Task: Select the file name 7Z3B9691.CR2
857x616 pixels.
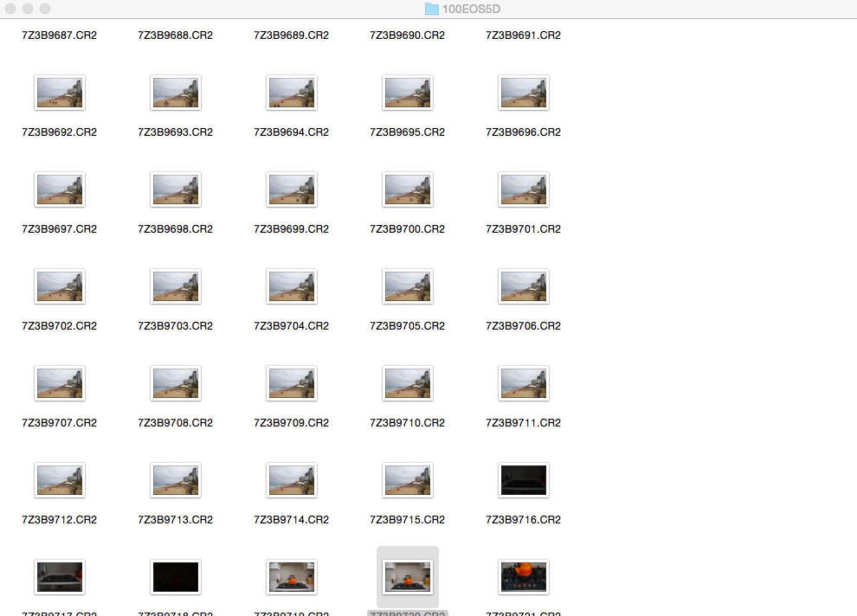Action: click(x=523, y=35)
